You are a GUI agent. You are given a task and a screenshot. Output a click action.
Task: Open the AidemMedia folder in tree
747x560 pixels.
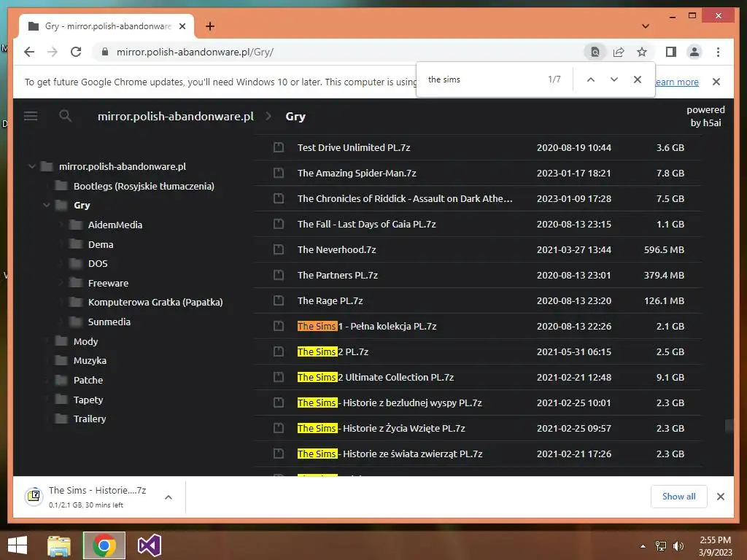[115, 225]
